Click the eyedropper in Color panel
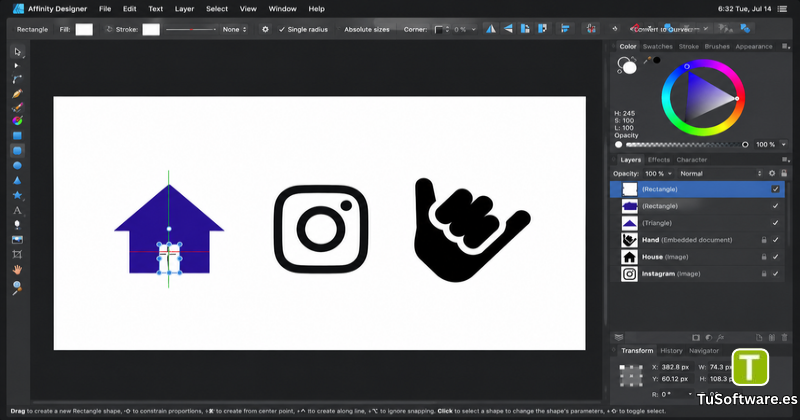800x420 pixels. tap(647, 60)
